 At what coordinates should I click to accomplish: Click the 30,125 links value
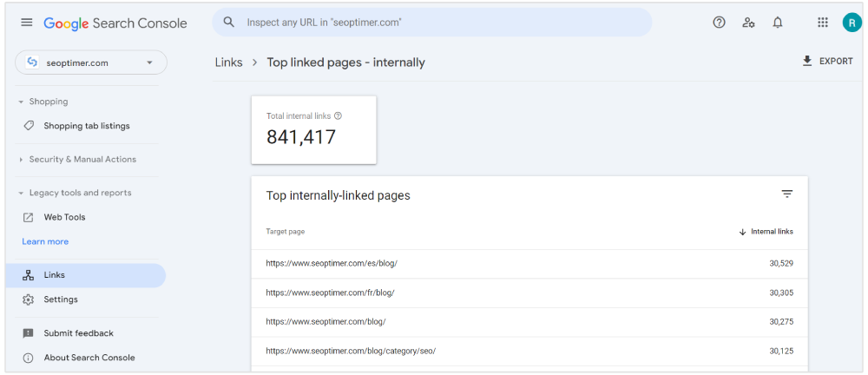[x=781, y=351]
